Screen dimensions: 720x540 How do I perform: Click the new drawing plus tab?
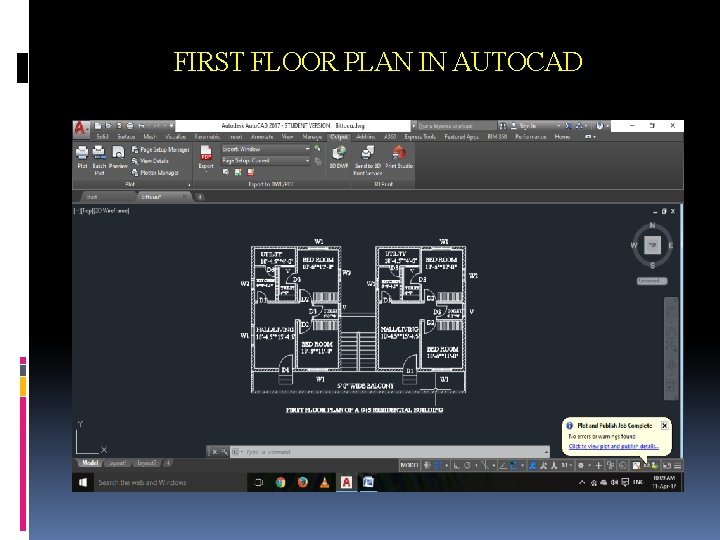coord(200,197)
